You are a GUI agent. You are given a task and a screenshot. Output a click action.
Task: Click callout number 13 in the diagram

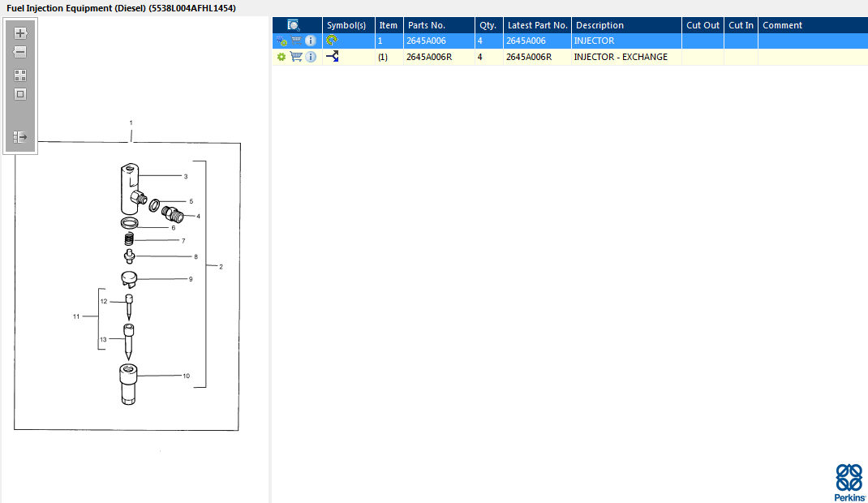(x=103, y=340)
